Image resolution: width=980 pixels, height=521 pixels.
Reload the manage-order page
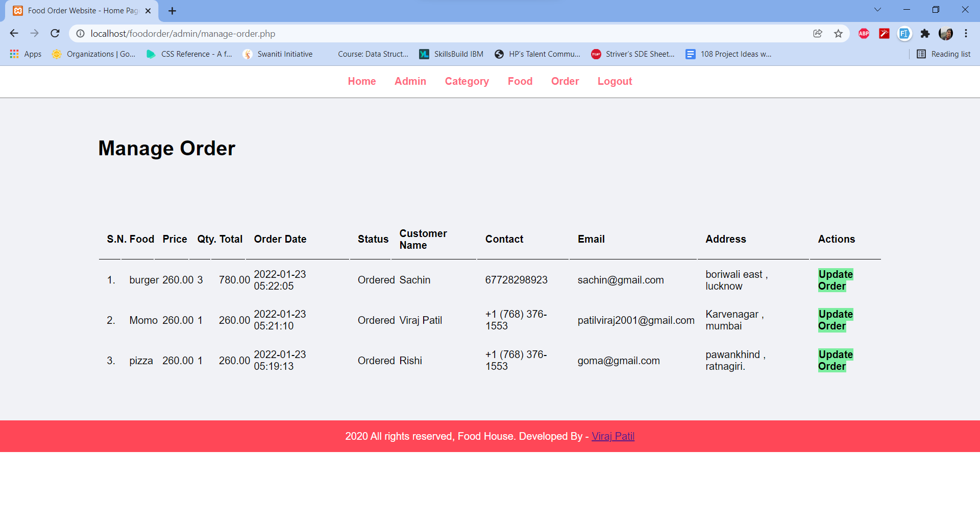tap(55, 33)
